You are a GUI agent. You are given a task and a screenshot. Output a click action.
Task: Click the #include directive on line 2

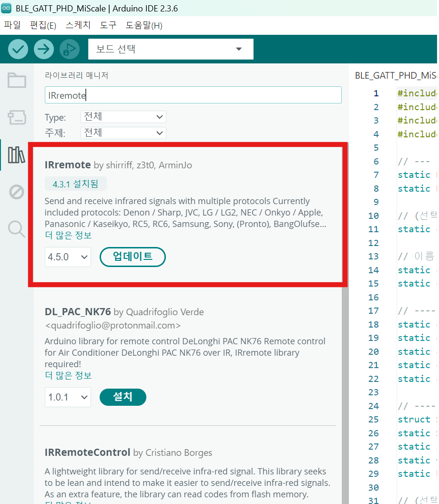coord(417,107)
